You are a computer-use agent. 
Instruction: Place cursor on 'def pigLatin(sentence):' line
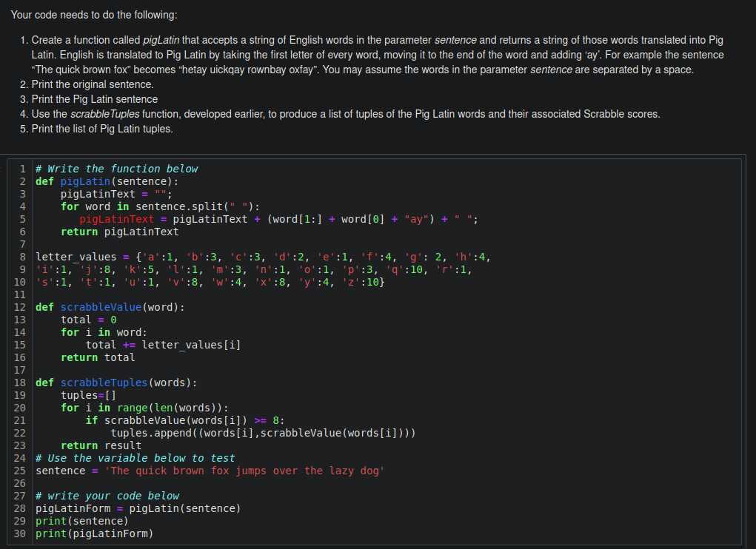[107, 181]
